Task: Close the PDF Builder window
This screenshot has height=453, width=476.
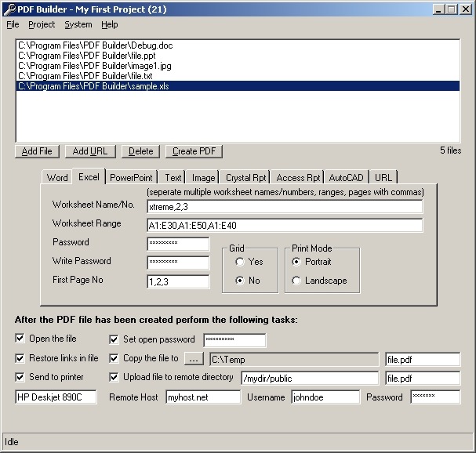Action: point(466,9)
